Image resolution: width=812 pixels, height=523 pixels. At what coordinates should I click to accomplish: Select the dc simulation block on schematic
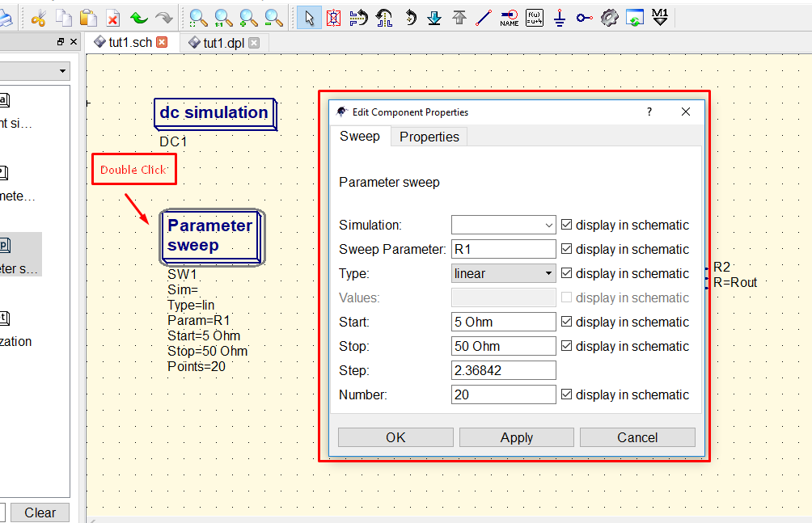click(215, 114)
